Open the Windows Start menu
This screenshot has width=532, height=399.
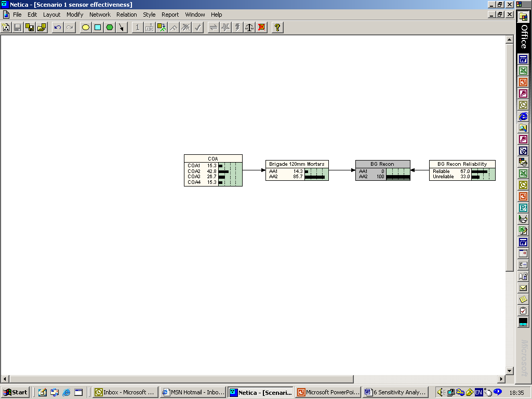pos(15,392)
